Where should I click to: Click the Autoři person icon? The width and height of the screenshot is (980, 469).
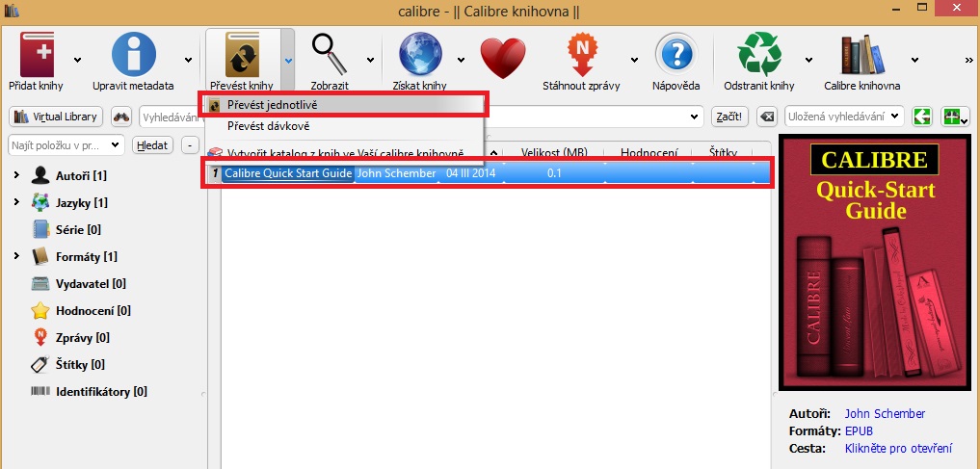(x=40, y=175)
